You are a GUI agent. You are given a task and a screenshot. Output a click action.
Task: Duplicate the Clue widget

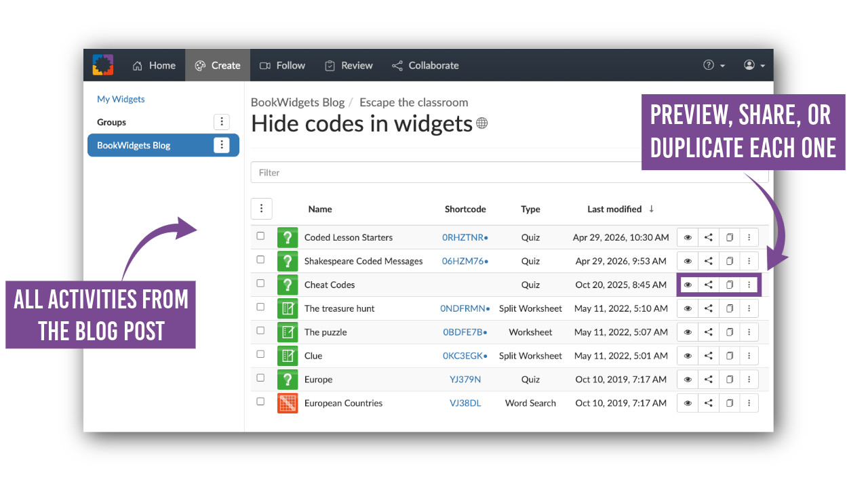pos(729,356)
